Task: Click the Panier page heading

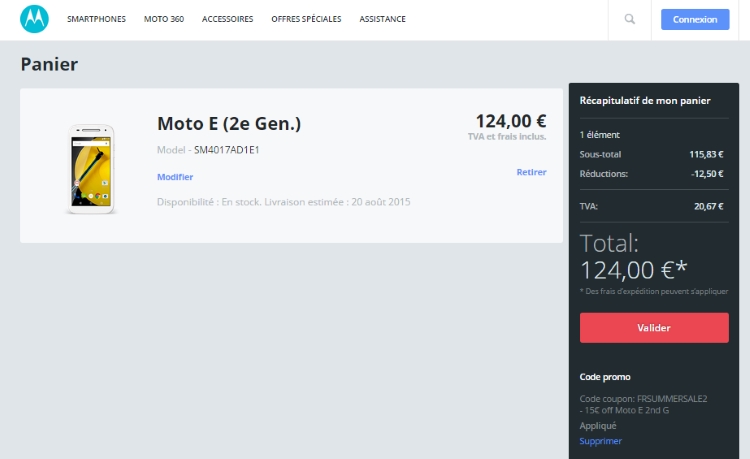Action: click(49, 64)
